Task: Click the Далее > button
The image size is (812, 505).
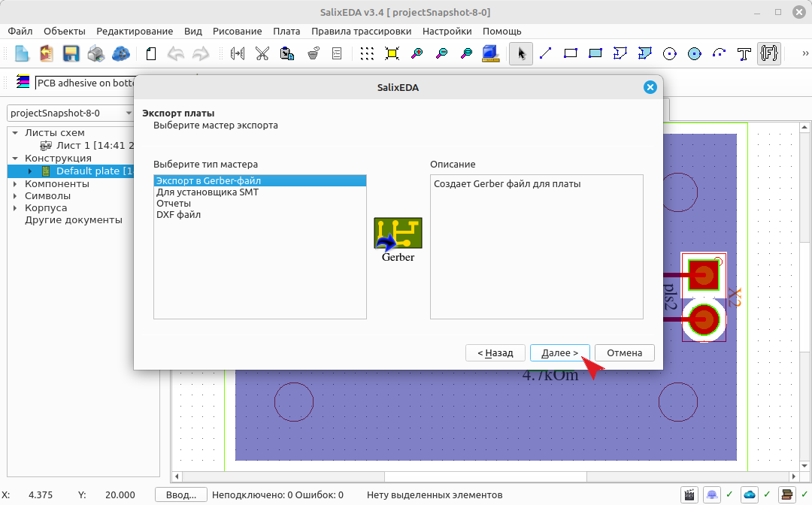Action: (560, 353)
